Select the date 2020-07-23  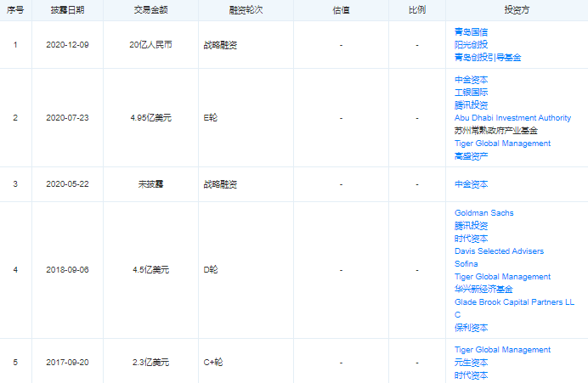tap(67, 118)
